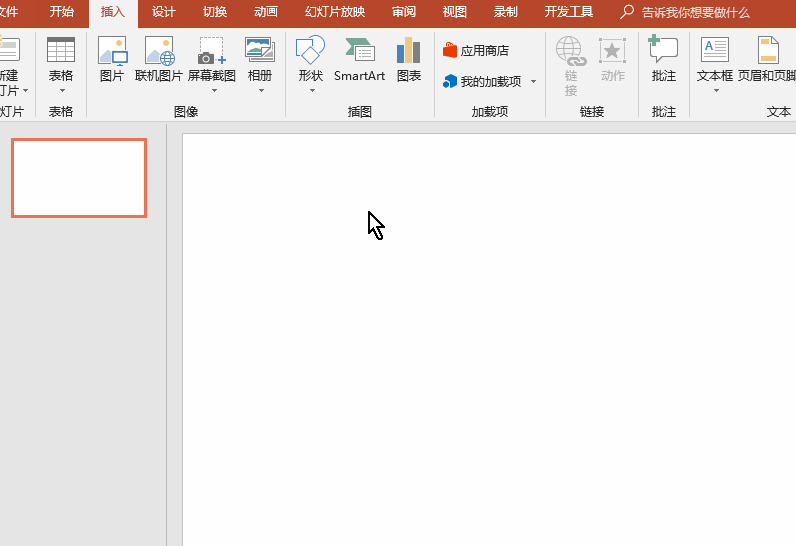Switch to the 切换 transitions tab

click(215, 12)
